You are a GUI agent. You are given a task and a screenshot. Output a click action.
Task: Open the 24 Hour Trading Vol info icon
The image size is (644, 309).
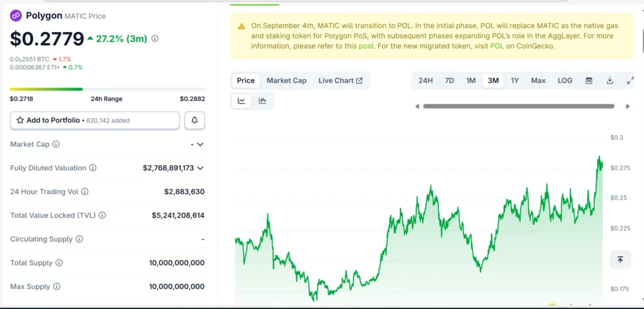pos(85,192)
